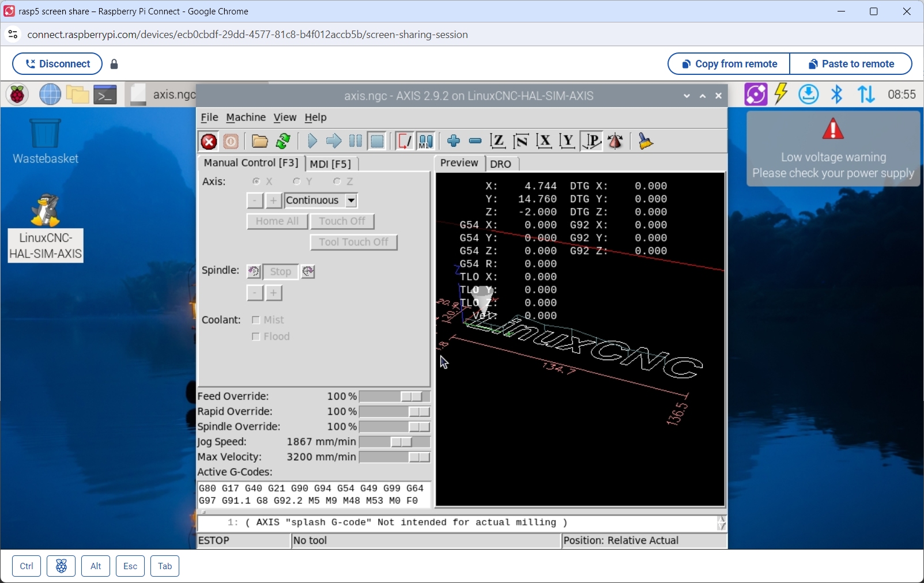Step through the program with the arrow icon

(x=334, y=141)
